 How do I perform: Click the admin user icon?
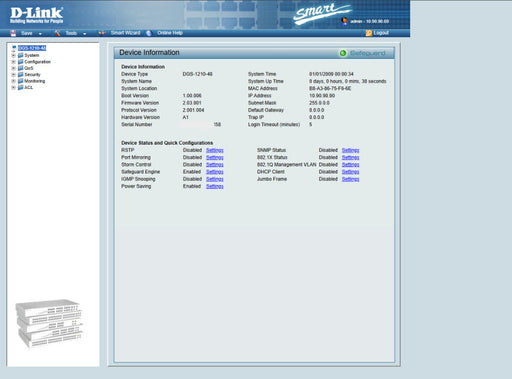[x=345, y=21]
